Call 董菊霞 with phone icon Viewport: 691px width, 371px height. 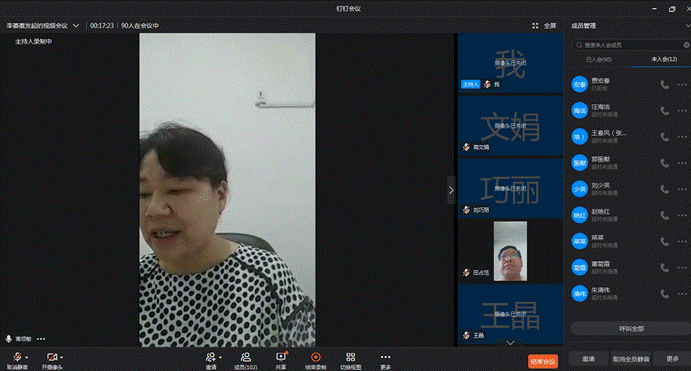point(665,267)
